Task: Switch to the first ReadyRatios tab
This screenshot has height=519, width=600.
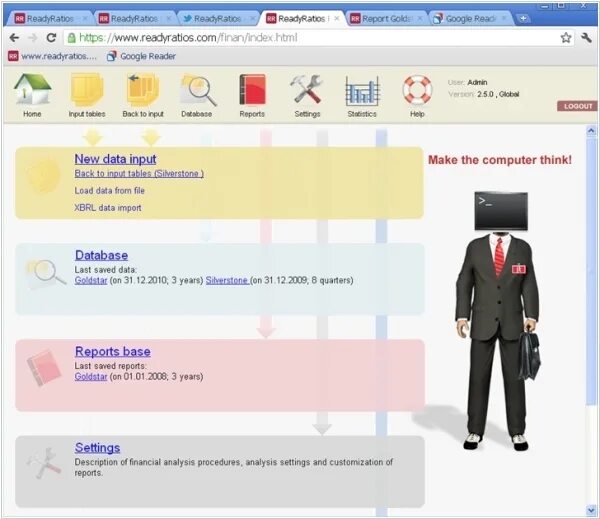Action: (x=50, y=18)
